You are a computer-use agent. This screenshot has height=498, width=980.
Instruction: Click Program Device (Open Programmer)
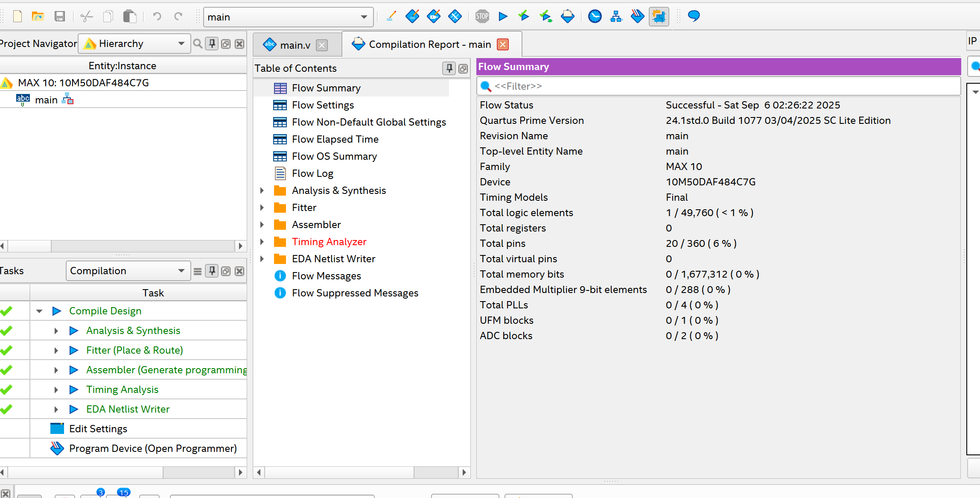coord(153,448)
